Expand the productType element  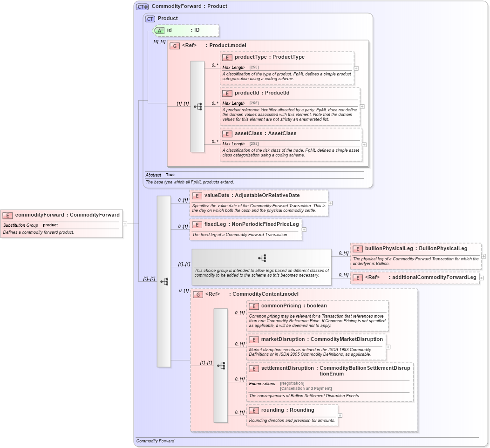coord(356,68)
